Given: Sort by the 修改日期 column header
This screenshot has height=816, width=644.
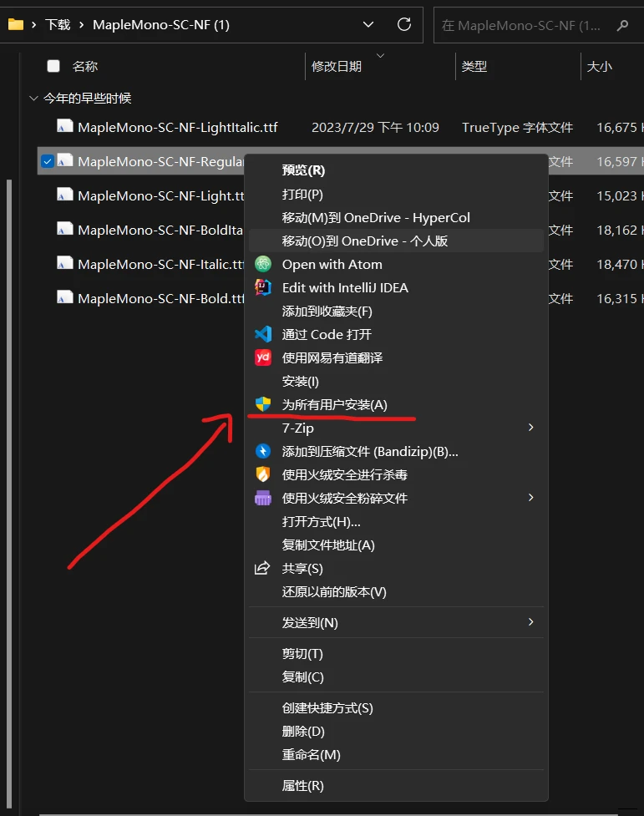Looking at the screenshot, I should [x=337, y=66].
